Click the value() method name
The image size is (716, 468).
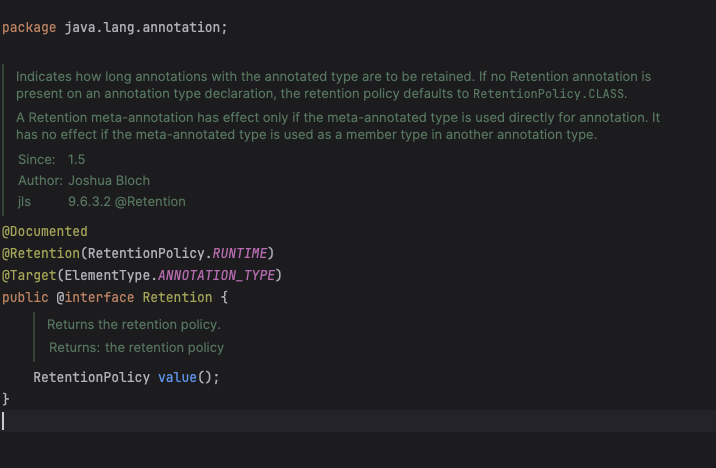[177, 378]
